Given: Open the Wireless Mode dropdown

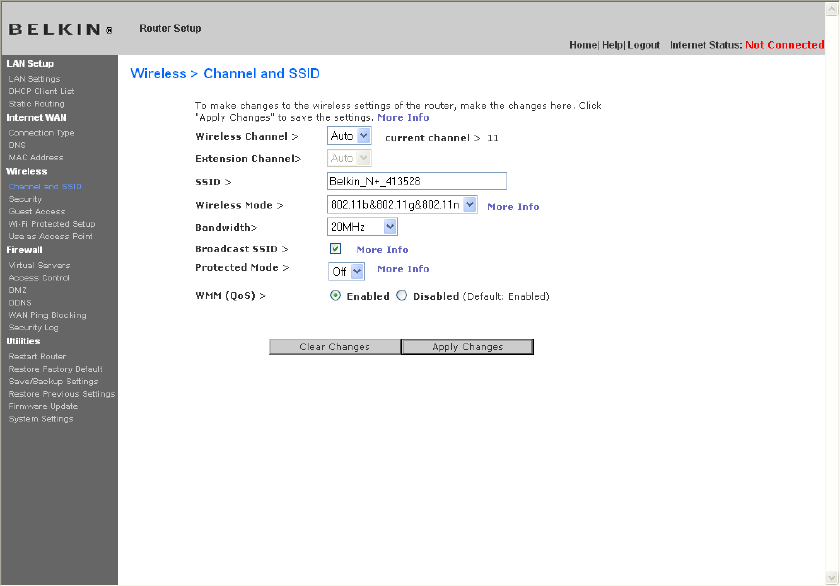Looking at the screenshot, I should pos(402,205).
